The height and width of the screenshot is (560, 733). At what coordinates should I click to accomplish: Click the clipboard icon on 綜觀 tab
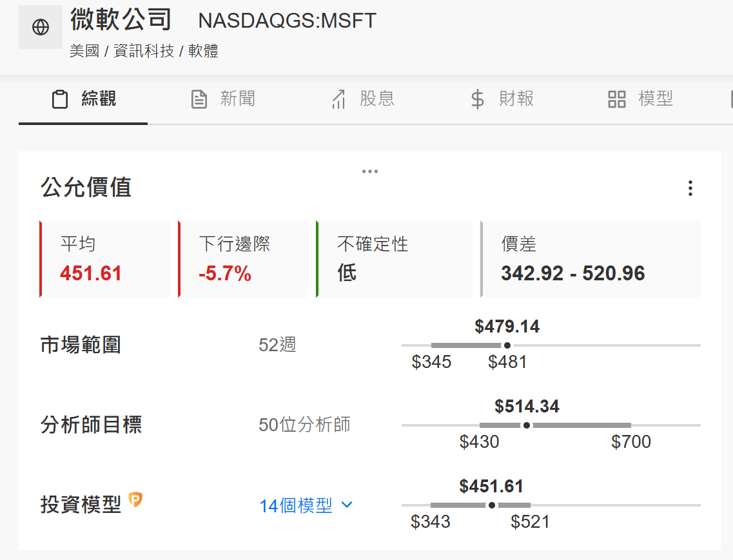coord(59,99)
